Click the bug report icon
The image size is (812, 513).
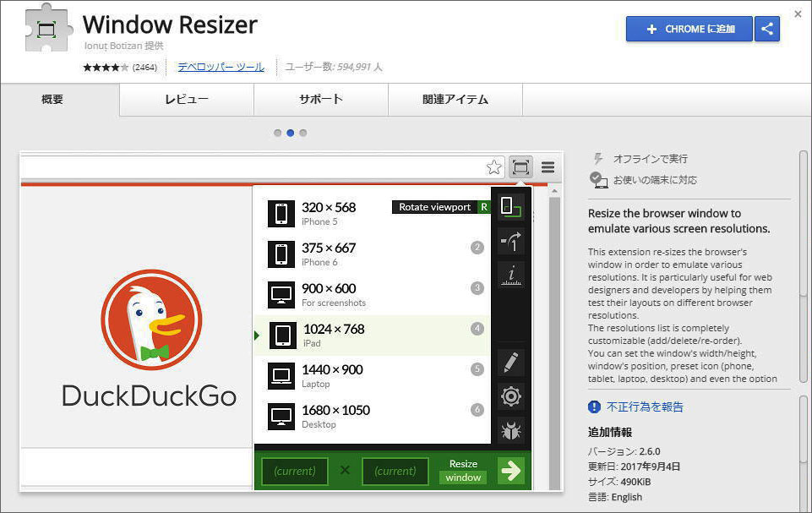(510, 430)
